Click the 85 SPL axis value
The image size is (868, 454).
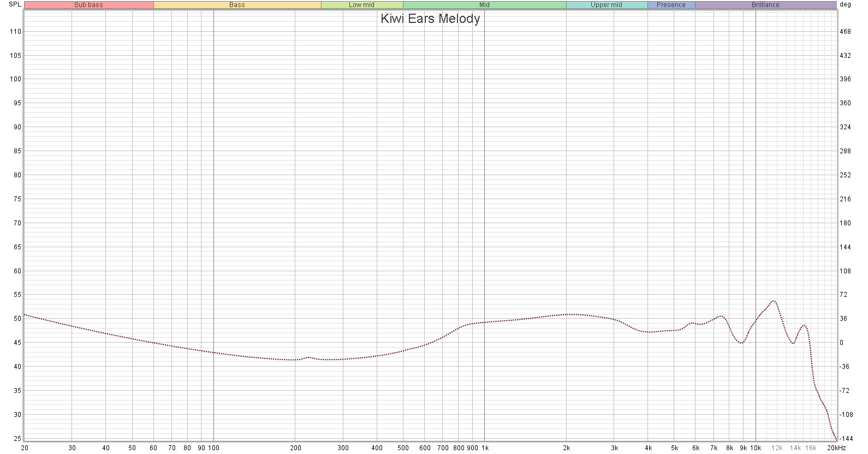(17, 151)
